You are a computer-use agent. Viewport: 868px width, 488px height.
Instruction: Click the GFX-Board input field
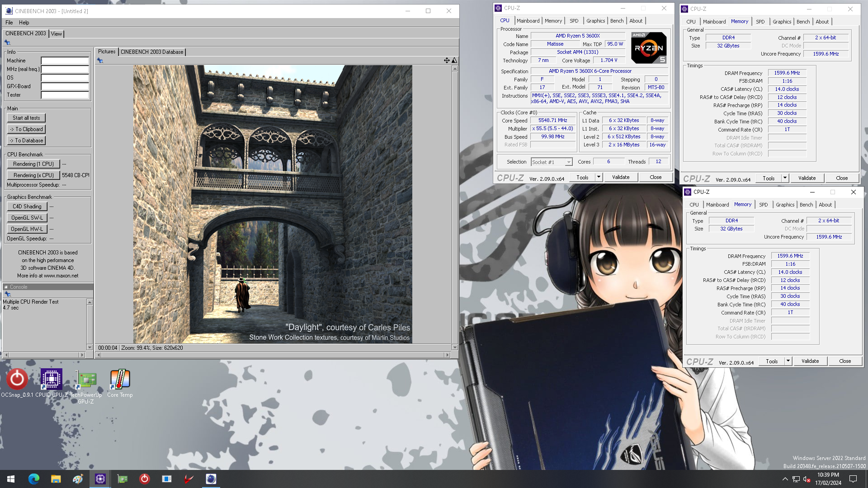65,86
